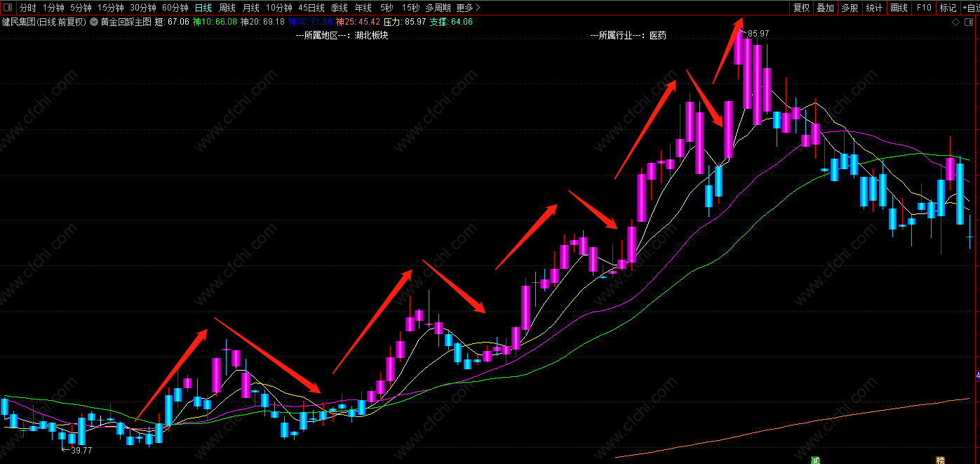Select the 60分钟 period tab
Image resolution: width=980 pixels, height=464 pixels.
pyautogui.click(x=175, y=8)
